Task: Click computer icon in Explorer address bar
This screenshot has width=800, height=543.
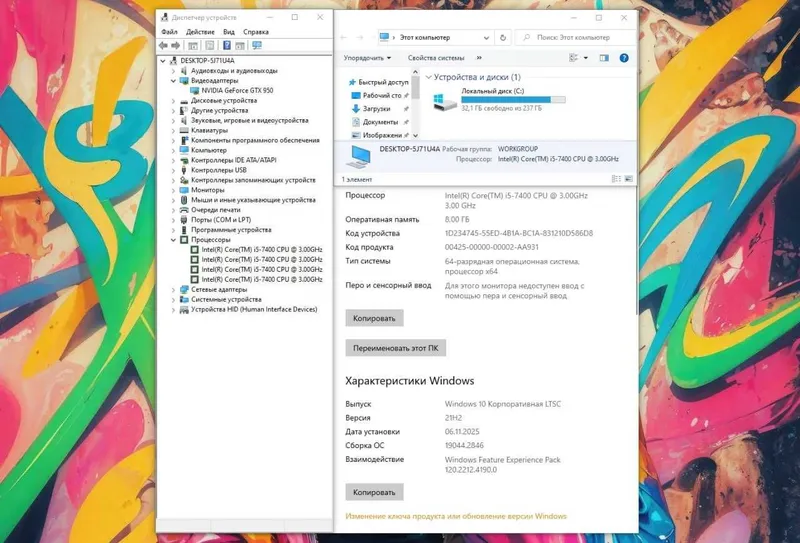Action: click(385, 37)
